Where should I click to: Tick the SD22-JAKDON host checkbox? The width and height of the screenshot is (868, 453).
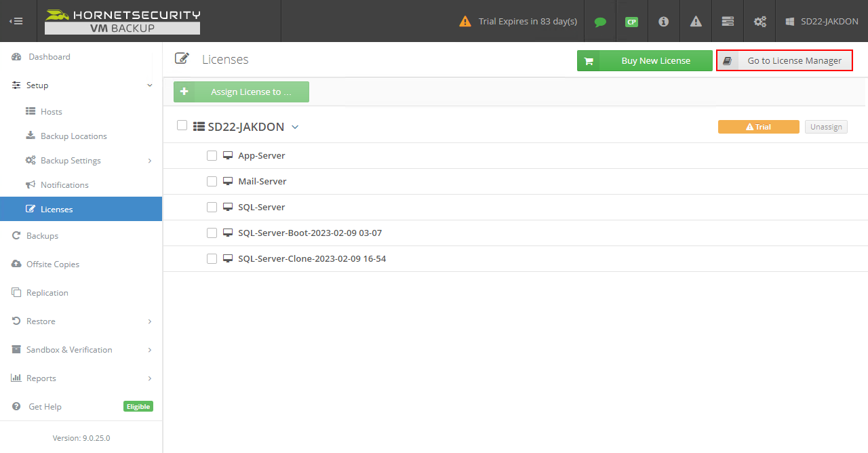pyautogui.click(x=182, y=125)
